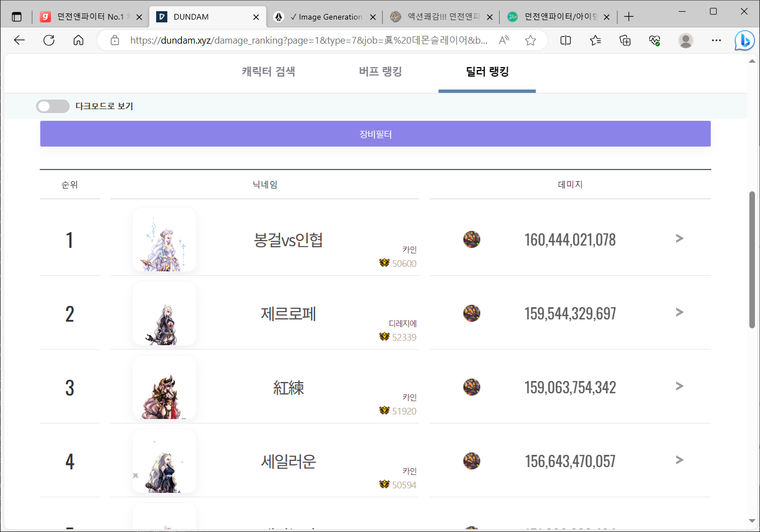760x532 pixels.
Task: Add this page to favorites star
Action: pos(531,40)
